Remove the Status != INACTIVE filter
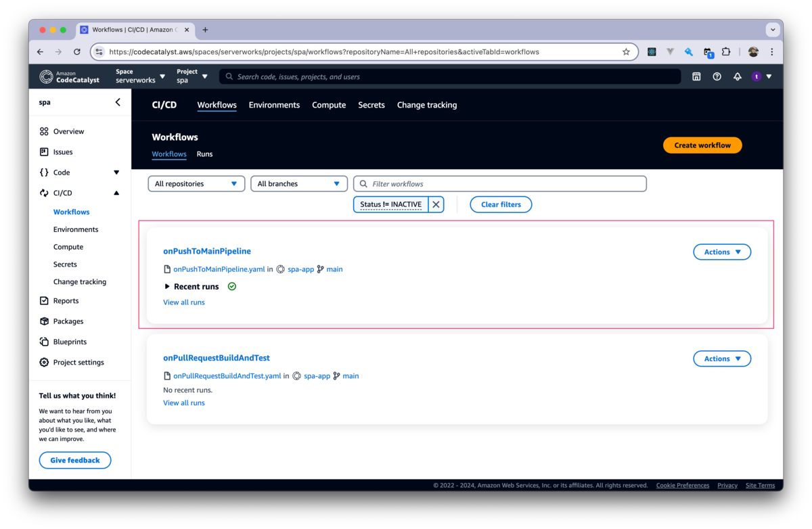The image size is (812, 529). [436, 204]
